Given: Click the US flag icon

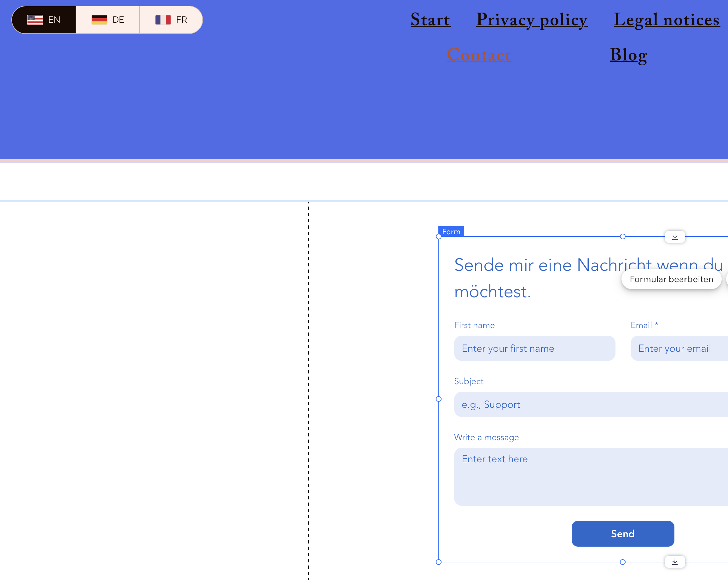Looking at the screenshot, I should (x=35, y=20).
